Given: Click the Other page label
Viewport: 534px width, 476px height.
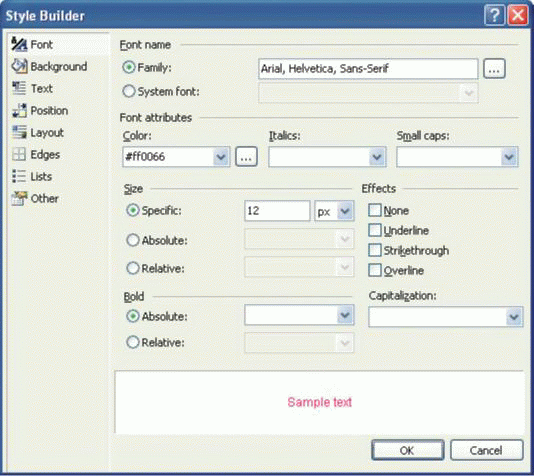Looking at the screenshot, I should tap(45, 199).
